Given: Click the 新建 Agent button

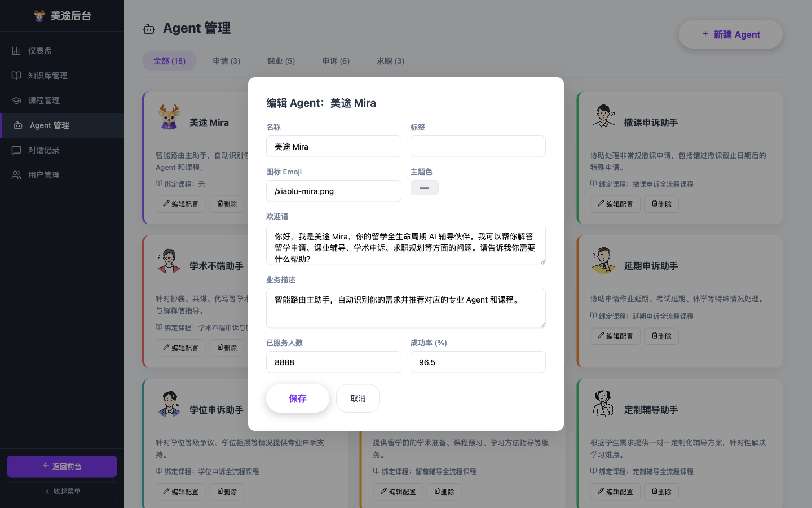Looking at the screenshot, I should click(731, 34).
